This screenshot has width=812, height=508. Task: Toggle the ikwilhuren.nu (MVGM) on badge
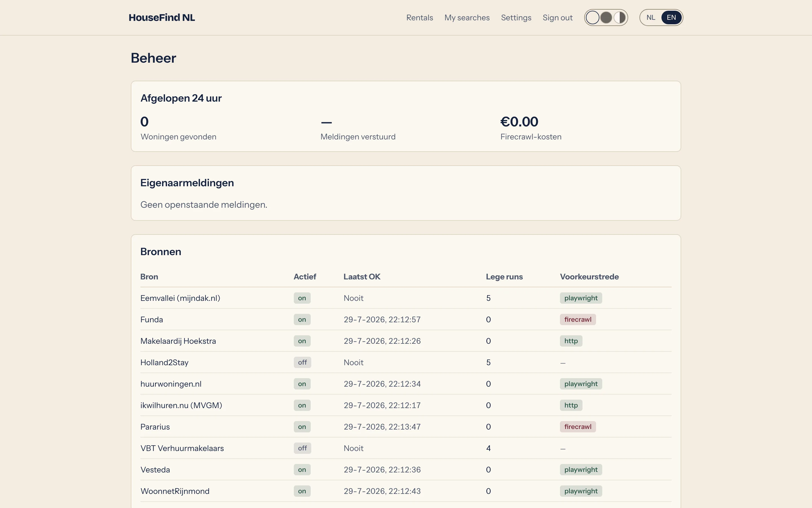click(302, 405)
